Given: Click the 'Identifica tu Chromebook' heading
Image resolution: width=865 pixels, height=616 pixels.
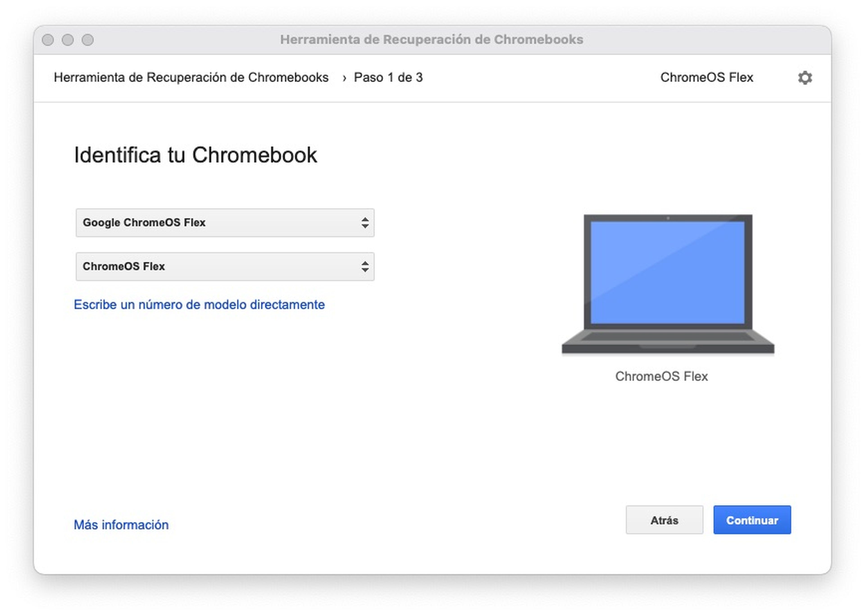Looking at the screenshot, I should (195, 155).
